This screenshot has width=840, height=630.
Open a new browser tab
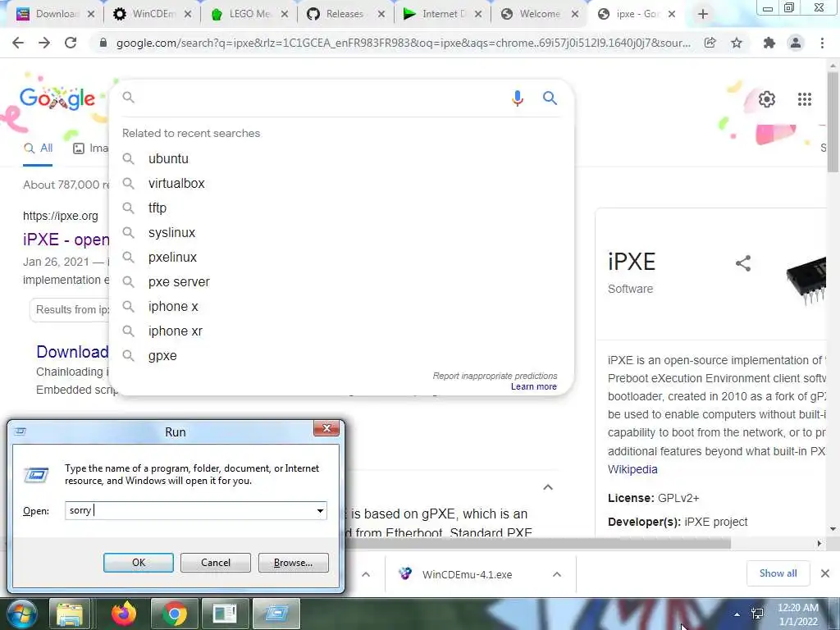[703, 14]
